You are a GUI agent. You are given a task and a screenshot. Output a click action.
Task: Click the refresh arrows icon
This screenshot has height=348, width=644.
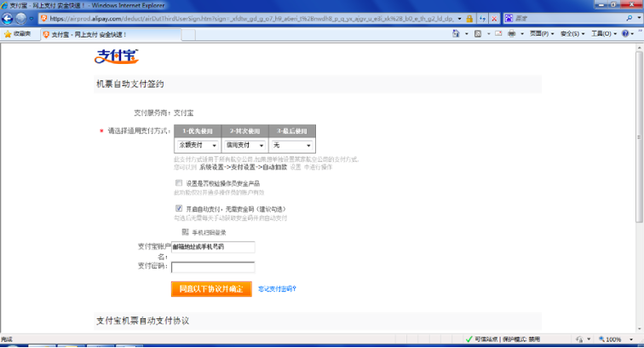pos(483,19)
